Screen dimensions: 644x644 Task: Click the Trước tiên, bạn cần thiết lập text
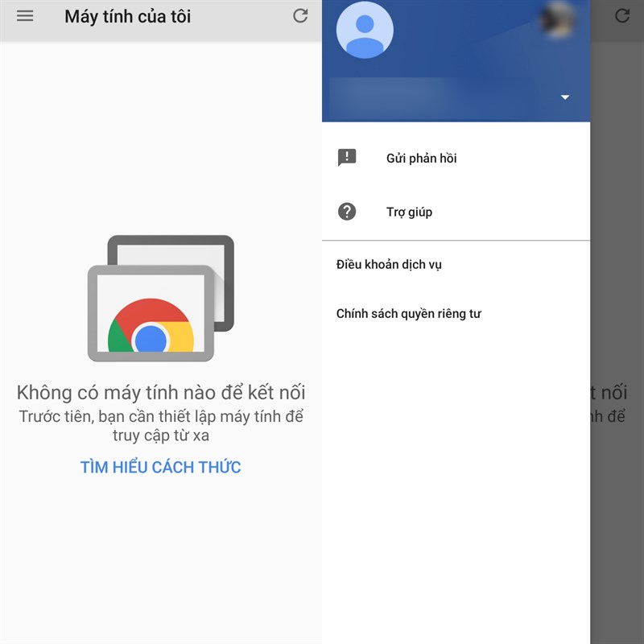click(161, 426)
